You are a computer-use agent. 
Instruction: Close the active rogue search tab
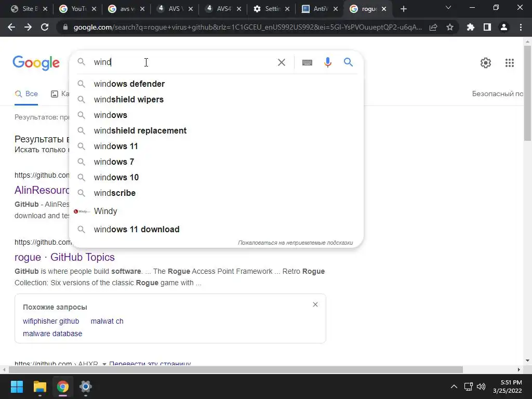384,9
